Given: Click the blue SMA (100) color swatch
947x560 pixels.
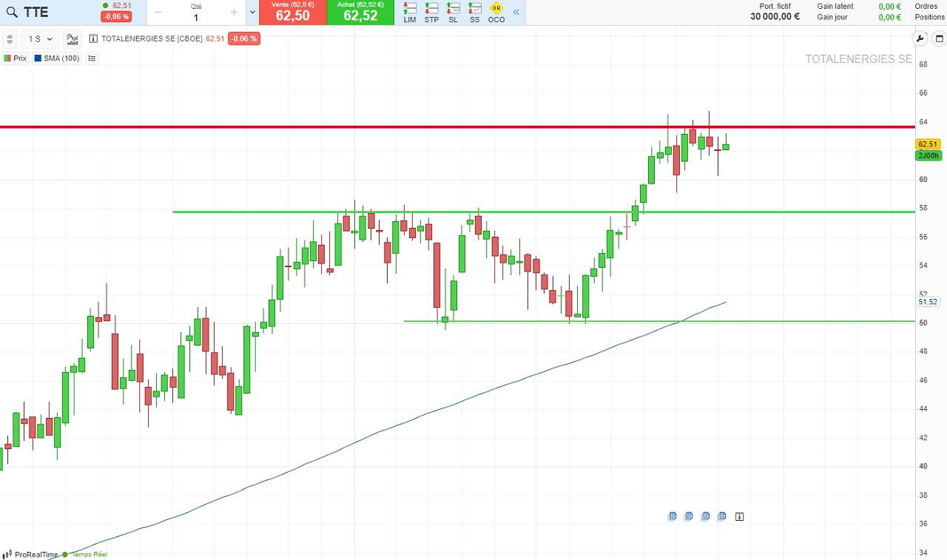Looking at the screenshot, I should (38, 58).
